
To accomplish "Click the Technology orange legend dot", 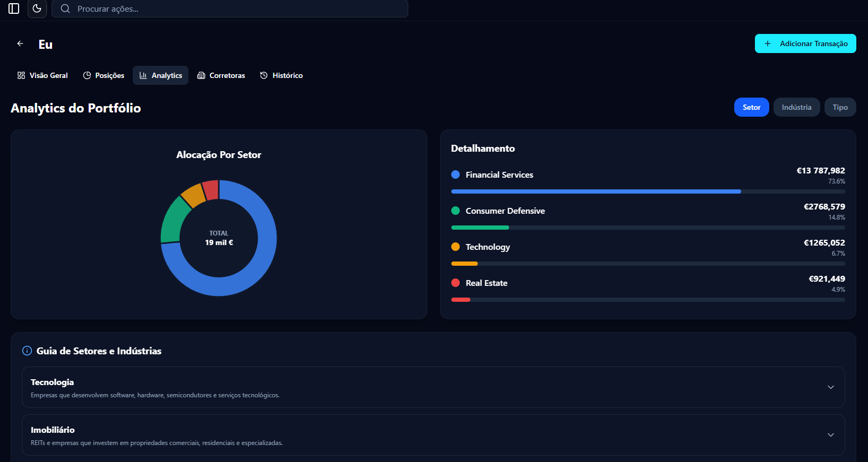I will point(456,247).
